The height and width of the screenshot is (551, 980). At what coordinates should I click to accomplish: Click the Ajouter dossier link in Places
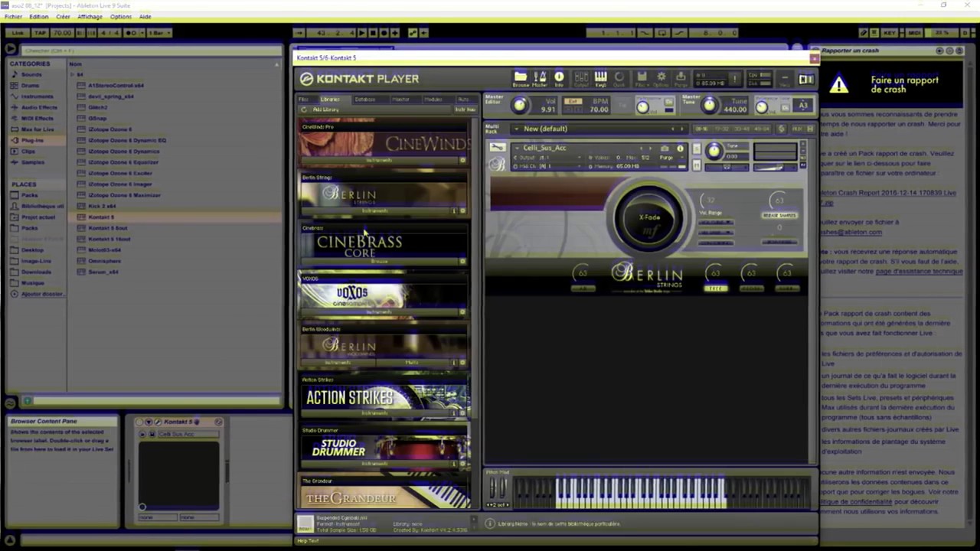pos(41,294)
